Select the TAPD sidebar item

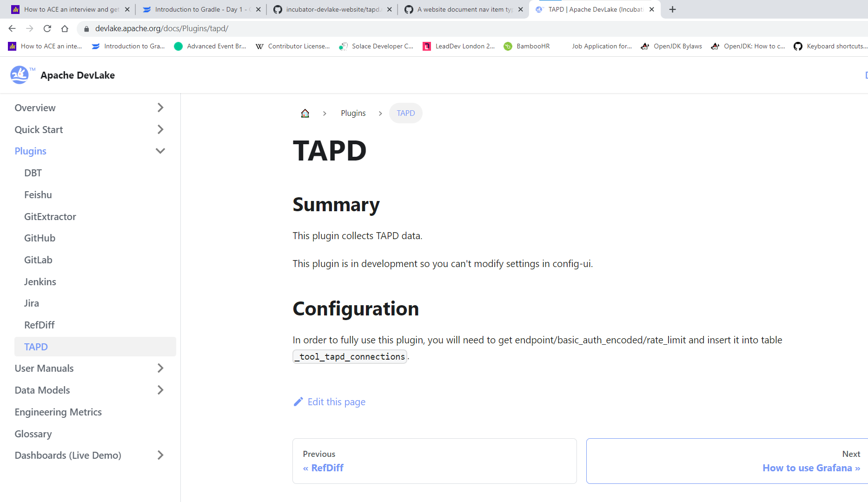[x=95, y=347]
